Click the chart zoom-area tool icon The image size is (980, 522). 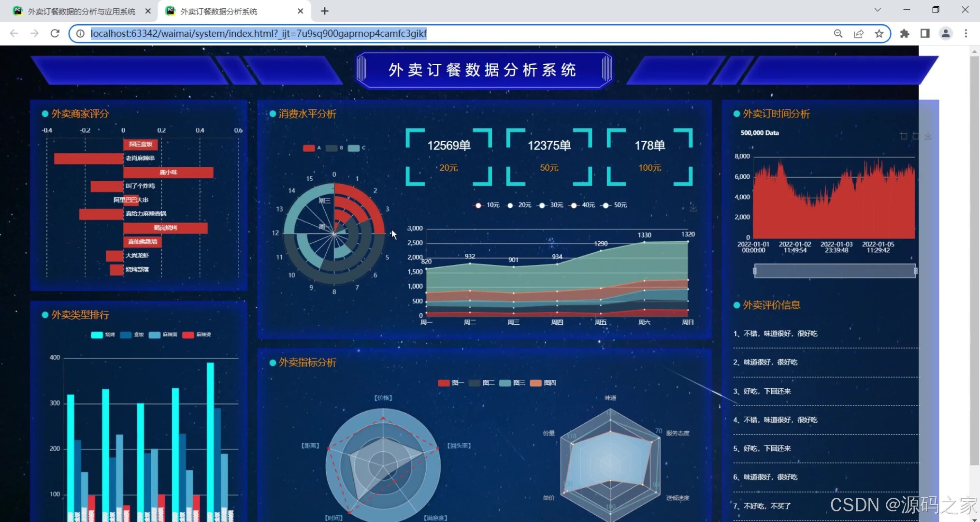[x=904, y=136]
